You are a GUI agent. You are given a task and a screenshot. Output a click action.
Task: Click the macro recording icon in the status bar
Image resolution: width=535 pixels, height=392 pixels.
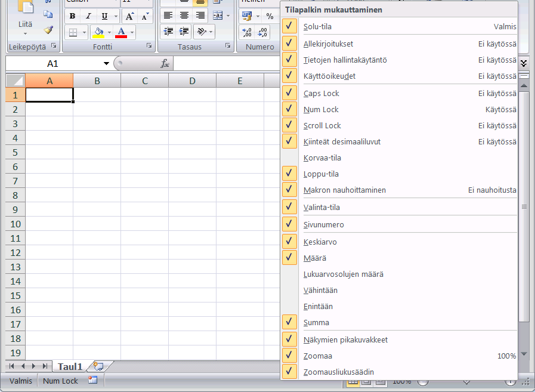[93, 380]
